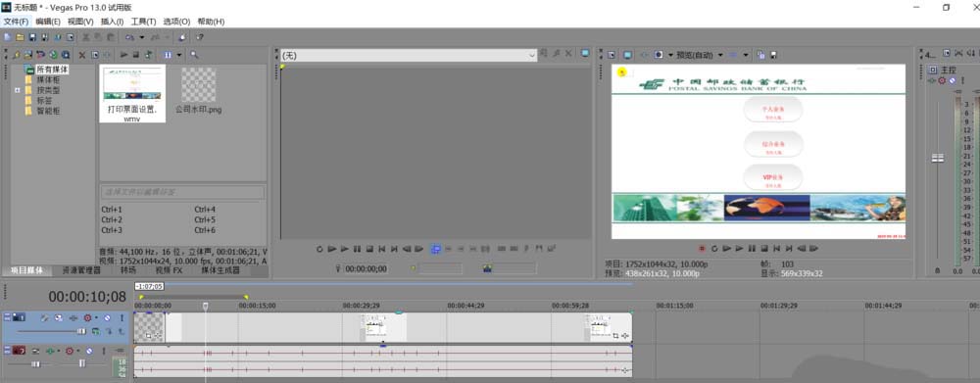
Task: Select the 打印票面设置.wmv thumbnail
Action: click(x=132, y=94)
